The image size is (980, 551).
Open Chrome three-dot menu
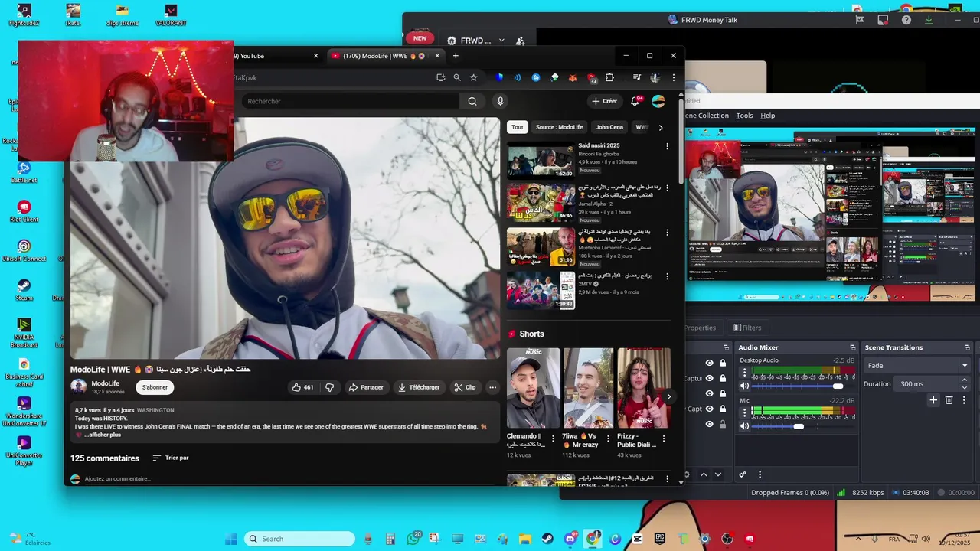[x=674, y=77]
